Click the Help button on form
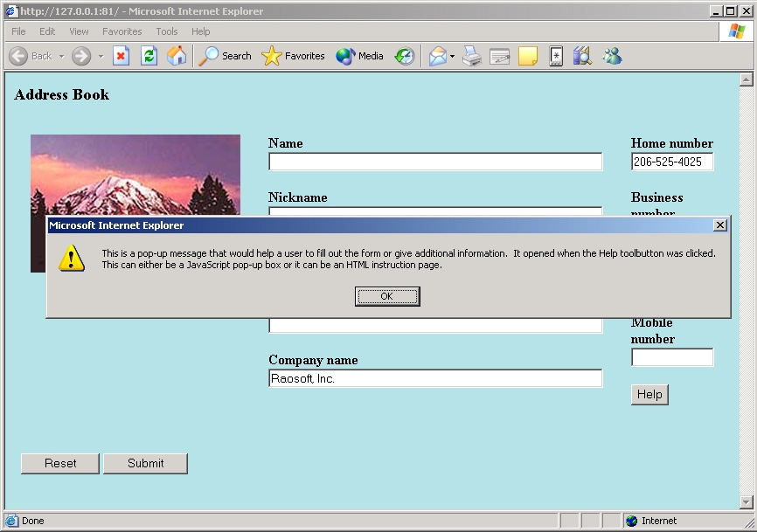Viewport: 757px width, 532px height. click(x=649, y=395)
